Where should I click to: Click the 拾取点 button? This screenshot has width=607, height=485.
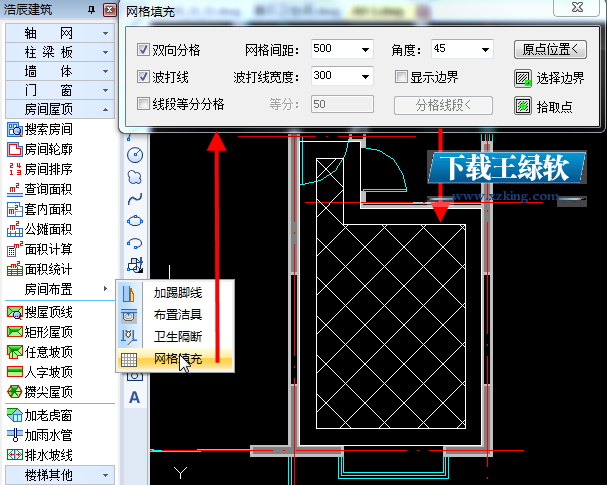click(544, 106)
